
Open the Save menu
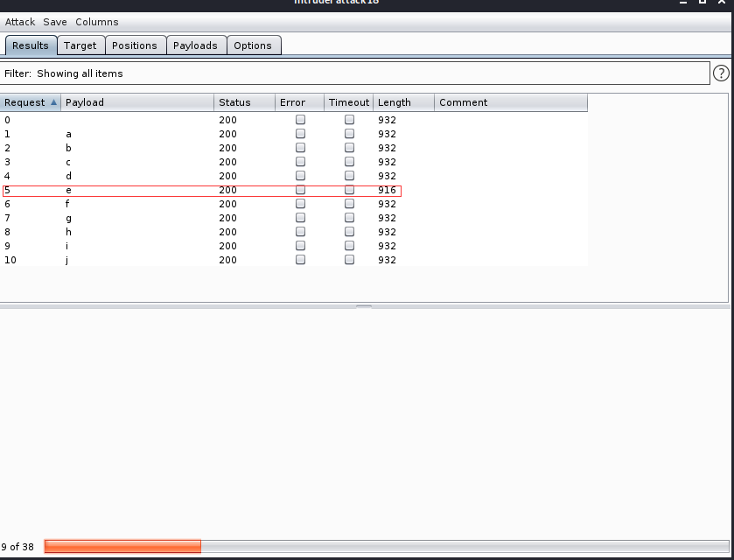click(55, 22)
